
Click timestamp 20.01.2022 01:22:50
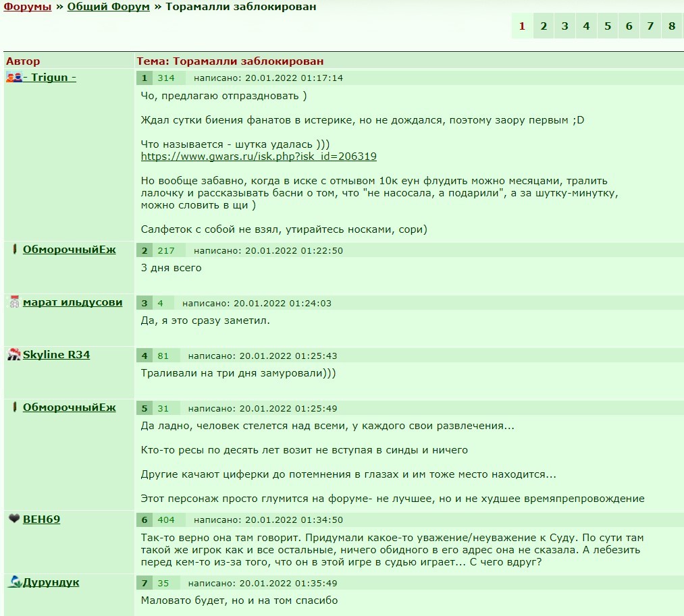click(294, 251)
